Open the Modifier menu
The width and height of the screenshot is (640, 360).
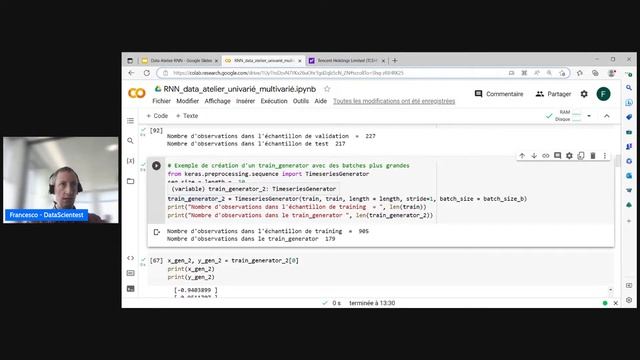187,101
